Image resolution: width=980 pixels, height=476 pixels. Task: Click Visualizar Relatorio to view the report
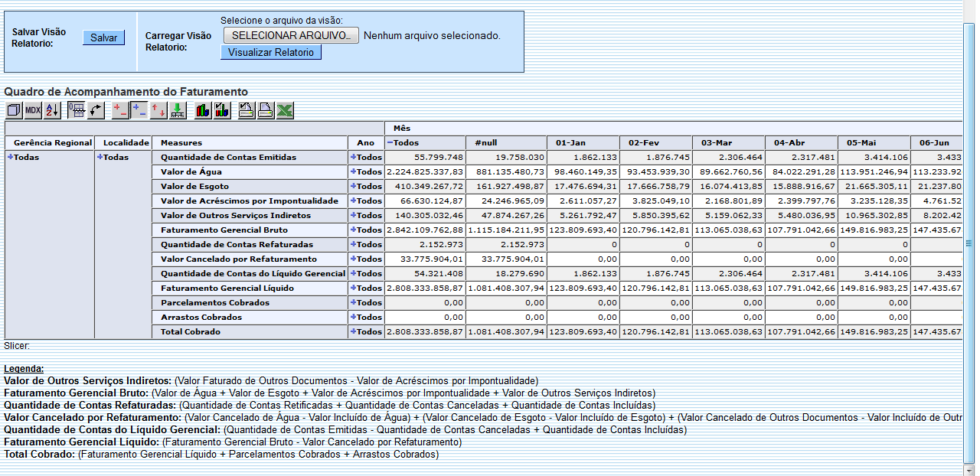(271, 52)
